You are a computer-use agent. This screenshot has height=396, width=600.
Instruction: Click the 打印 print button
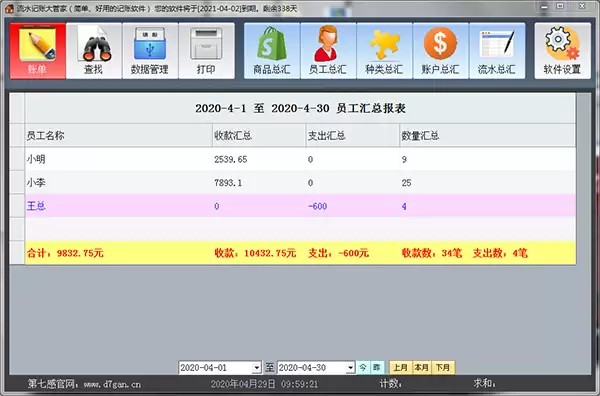click(206, 51)
